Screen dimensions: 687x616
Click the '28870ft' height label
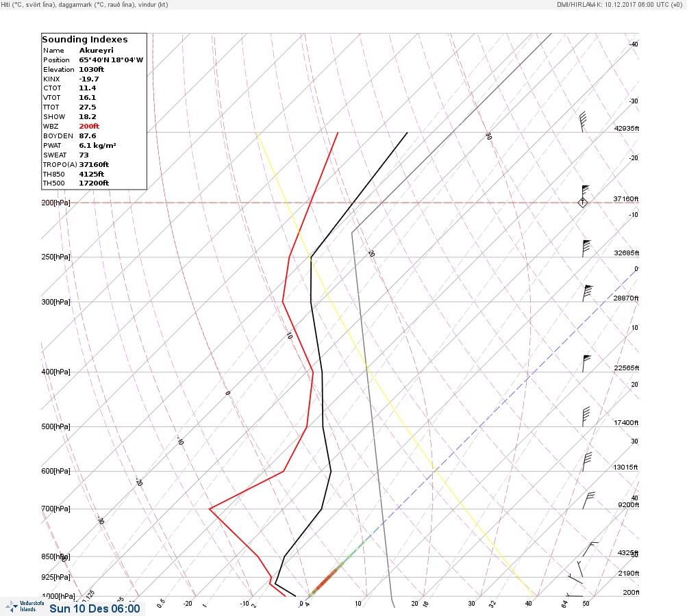point(626,298)
